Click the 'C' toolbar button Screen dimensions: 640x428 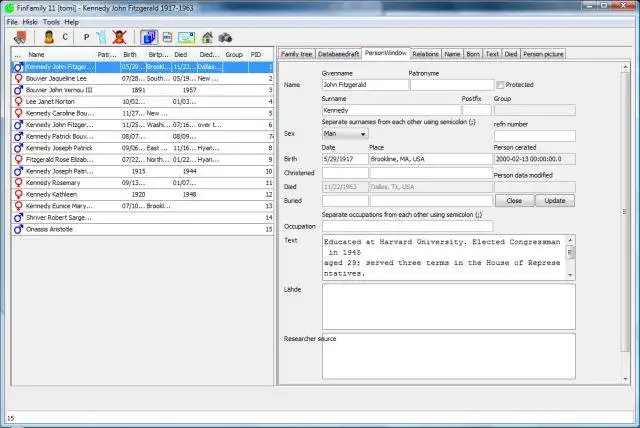[66, 37]
